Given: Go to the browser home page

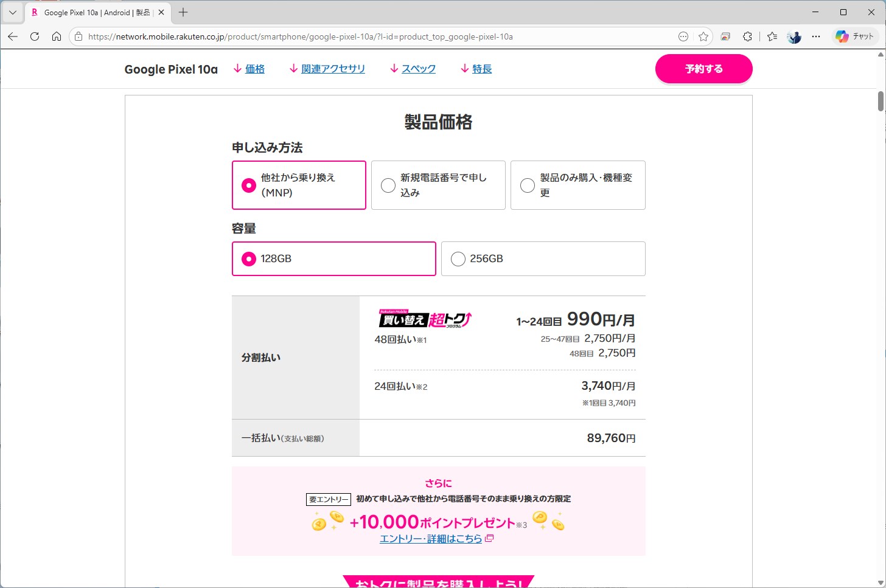Looking at the screenshot, I should [57, 36].
